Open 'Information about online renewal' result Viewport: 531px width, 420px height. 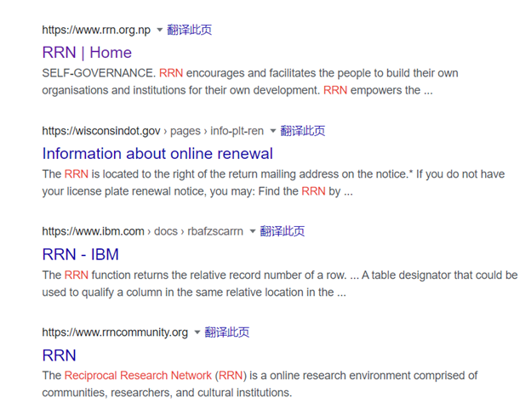point(157,154)
